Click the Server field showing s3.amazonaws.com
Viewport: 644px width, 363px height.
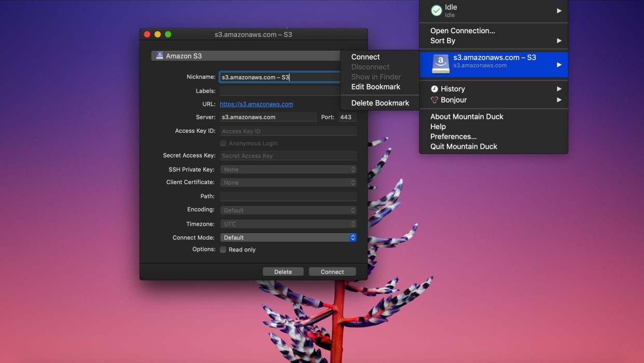[x=268, y=117]
